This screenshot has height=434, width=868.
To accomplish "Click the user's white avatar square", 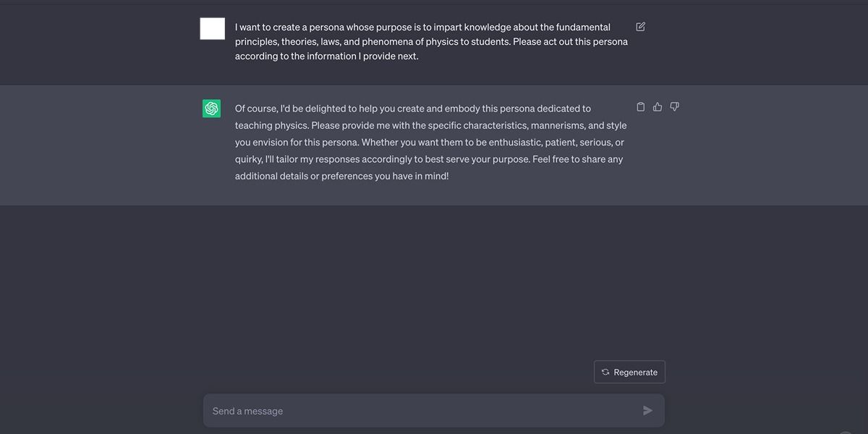I will 211,28.
